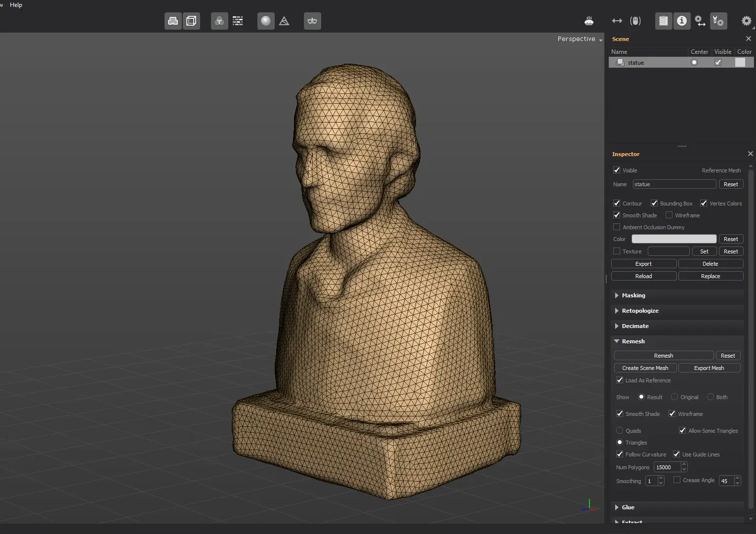756x534 pixels.
Task: Toggle smooth shading sphere icon
Action: click(x=266, y=21)
